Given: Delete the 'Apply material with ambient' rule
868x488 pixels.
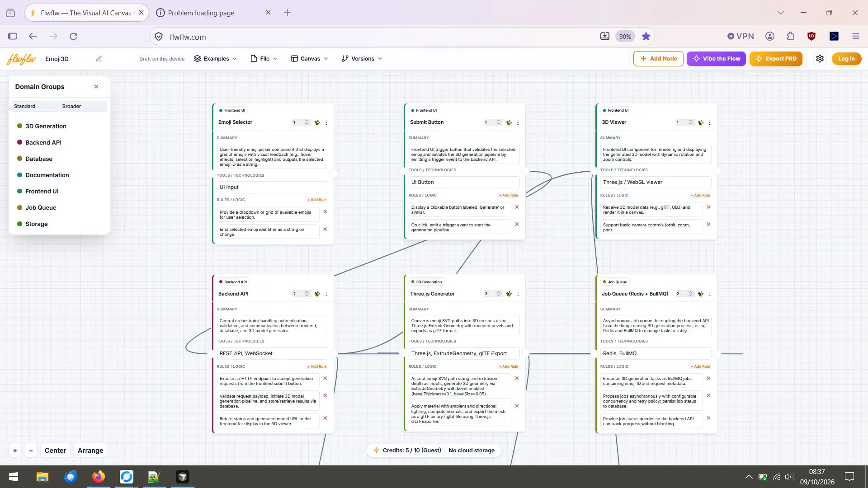Looking at the screenshot, I should click(517, 406).
